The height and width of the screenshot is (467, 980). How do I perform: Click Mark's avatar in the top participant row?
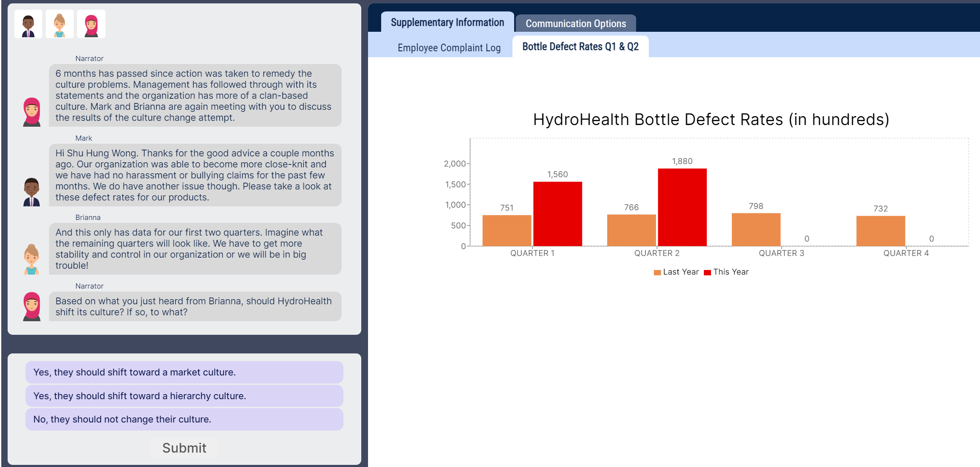pos(28,24)
